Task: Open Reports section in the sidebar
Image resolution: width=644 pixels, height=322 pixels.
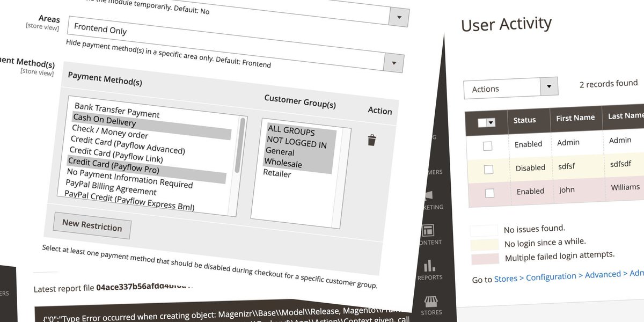Action: pyautogui.click(x=429, y=270)
